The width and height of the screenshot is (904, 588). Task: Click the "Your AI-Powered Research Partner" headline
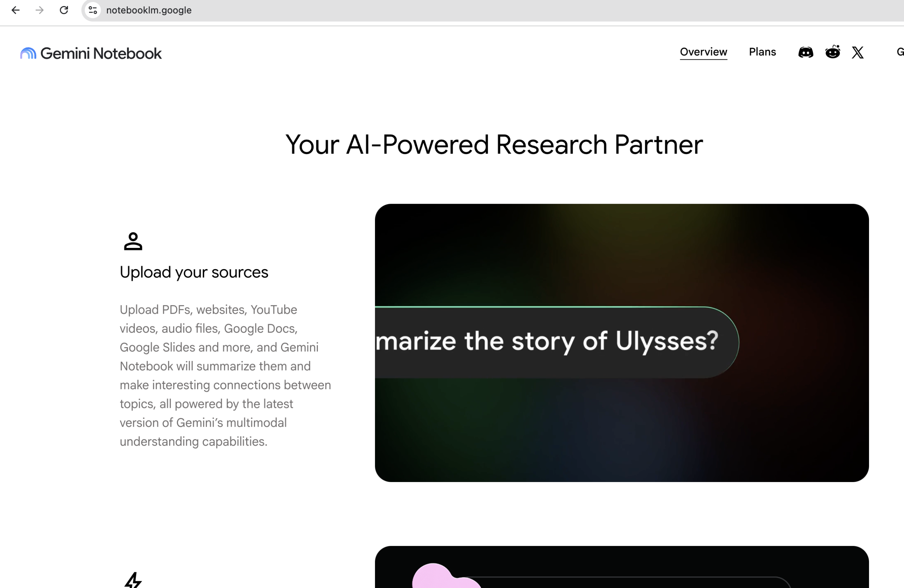(x=494, y=145)
